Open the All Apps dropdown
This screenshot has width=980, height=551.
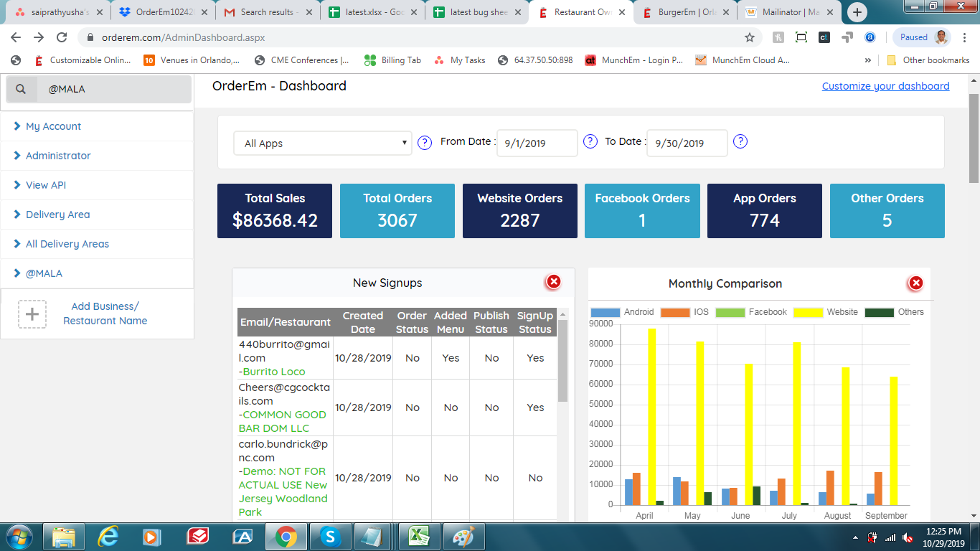[x=323, y=143]
